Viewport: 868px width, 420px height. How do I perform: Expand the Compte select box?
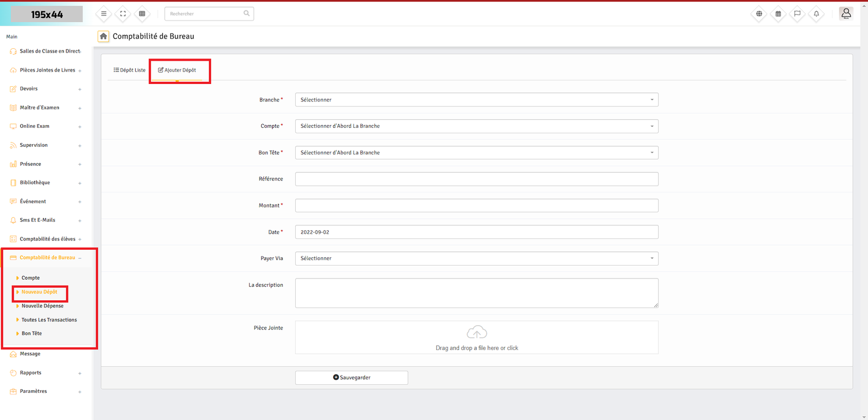coord(476,126)
